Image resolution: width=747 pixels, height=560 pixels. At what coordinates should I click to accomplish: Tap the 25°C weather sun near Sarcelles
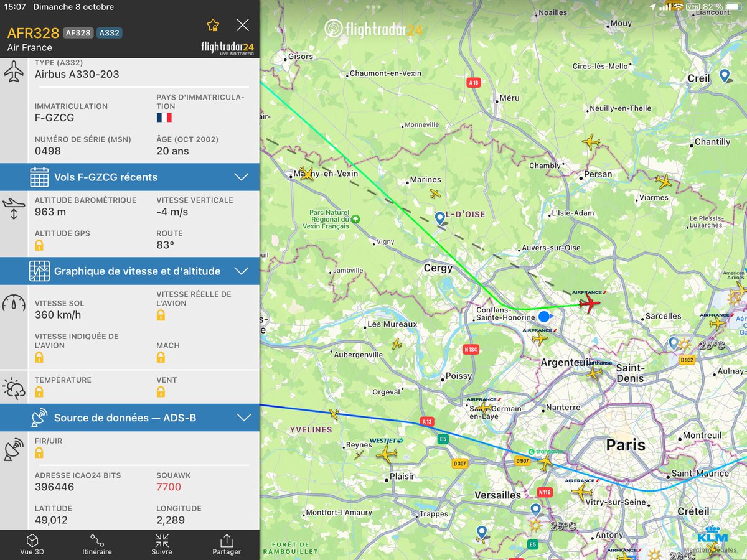point(685,344)
